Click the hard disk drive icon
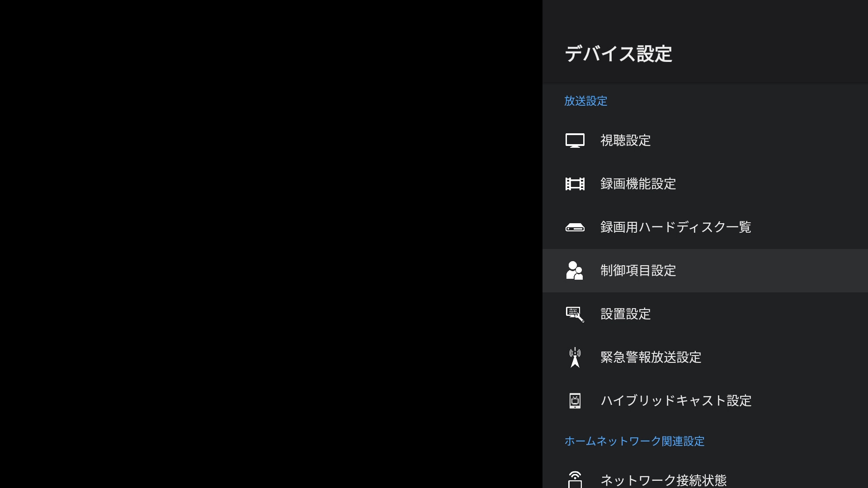868x488 pixels. pos(575,227)
